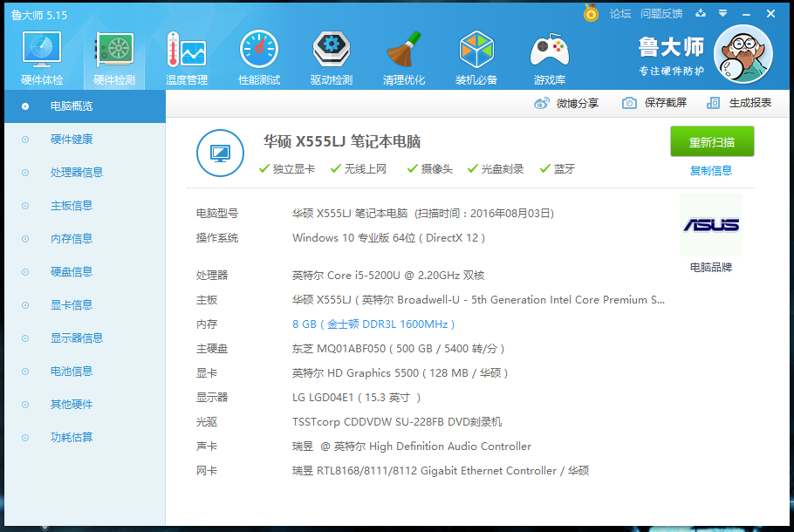Open 装机必备 essential software icon
The image size is (794, 532).
click(x=476, y=57)
